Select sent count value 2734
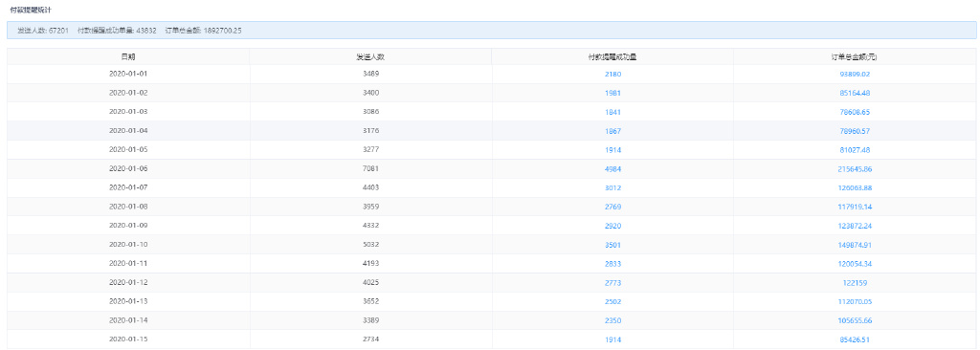 370,340
